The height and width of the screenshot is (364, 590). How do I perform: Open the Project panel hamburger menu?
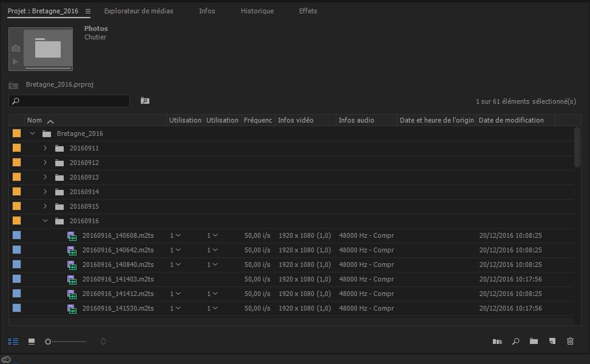click(88, 12)
